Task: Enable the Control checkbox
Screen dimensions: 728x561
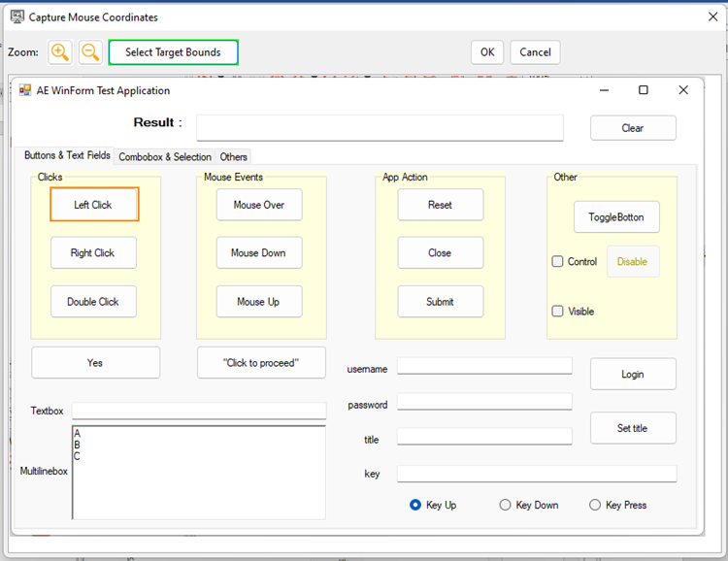Action: tap(558, 261)
